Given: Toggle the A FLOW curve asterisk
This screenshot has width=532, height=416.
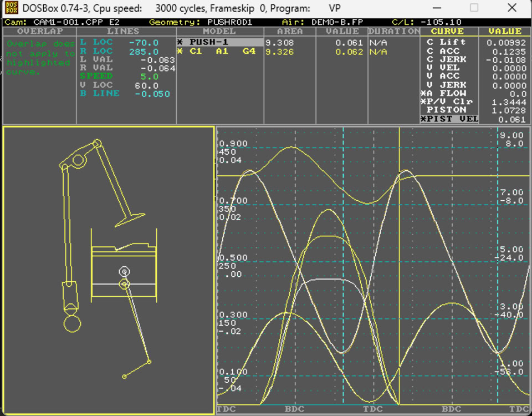Looking at the screenshot, I should [x=423, y=93].
